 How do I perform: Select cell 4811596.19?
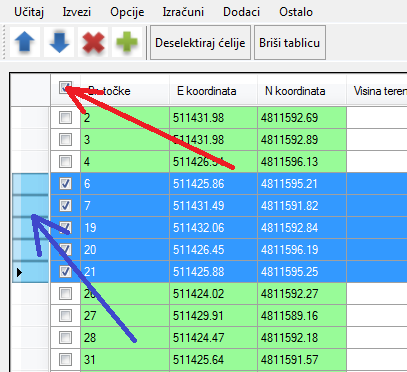(x=302, y=250)
